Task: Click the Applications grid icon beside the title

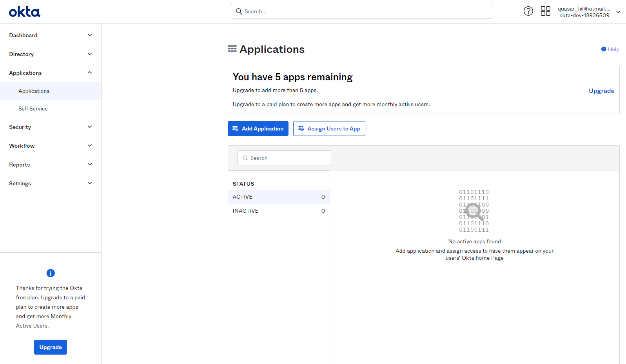Action: 232,49
